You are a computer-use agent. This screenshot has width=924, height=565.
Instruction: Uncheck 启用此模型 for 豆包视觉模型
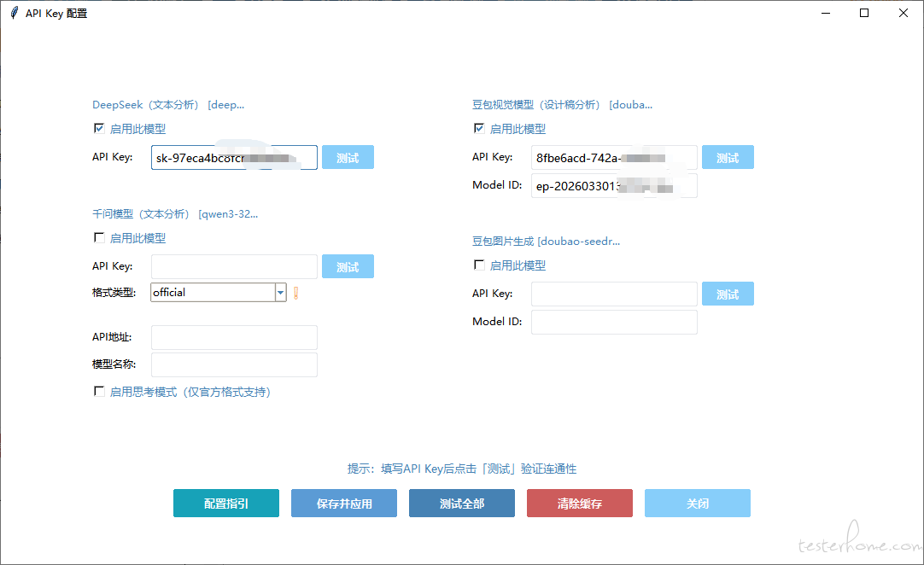[479, 129]
